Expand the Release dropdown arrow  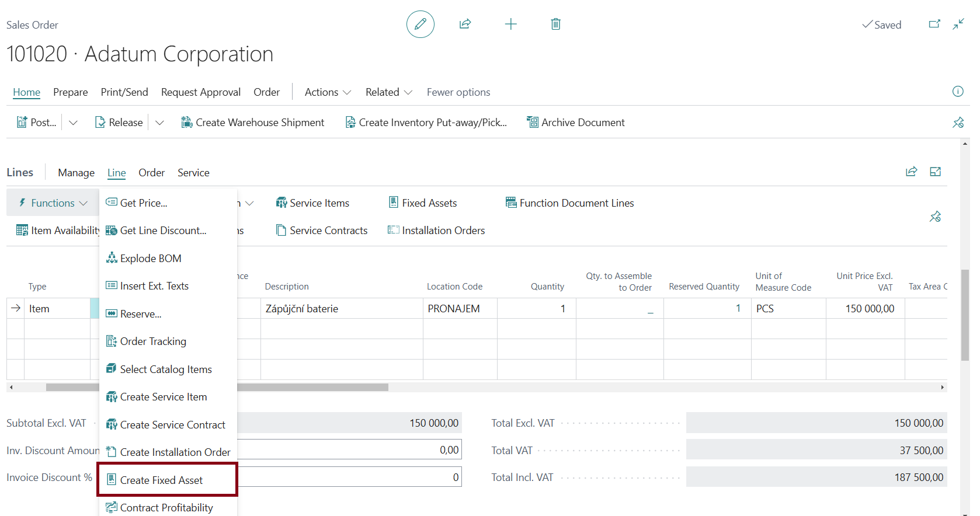tap(159, 123)
